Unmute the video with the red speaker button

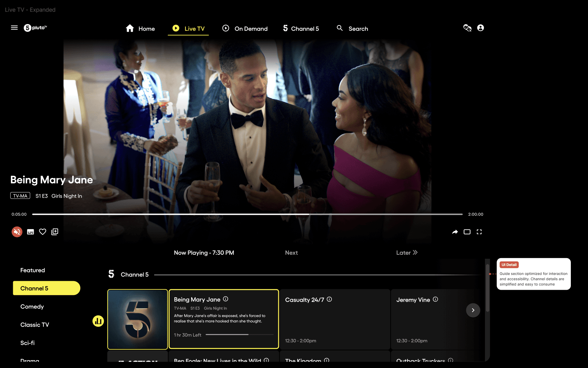click(x=17, y=232)
